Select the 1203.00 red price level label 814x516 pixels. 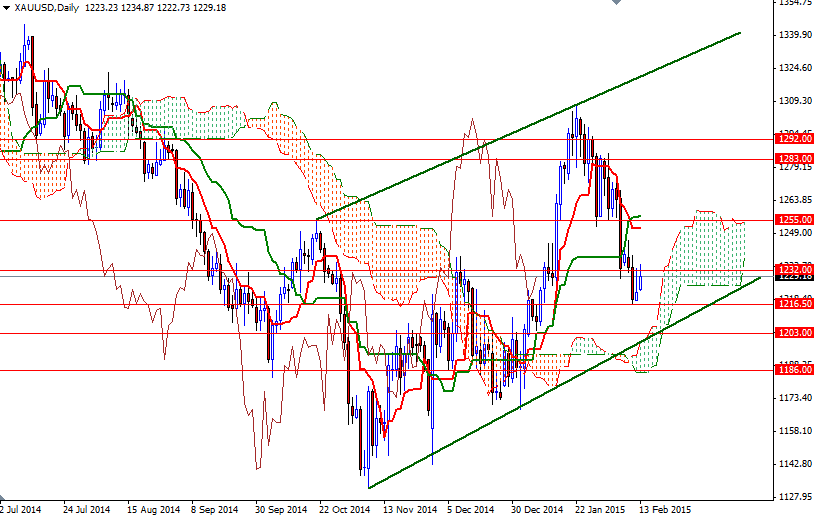point(794,333)
